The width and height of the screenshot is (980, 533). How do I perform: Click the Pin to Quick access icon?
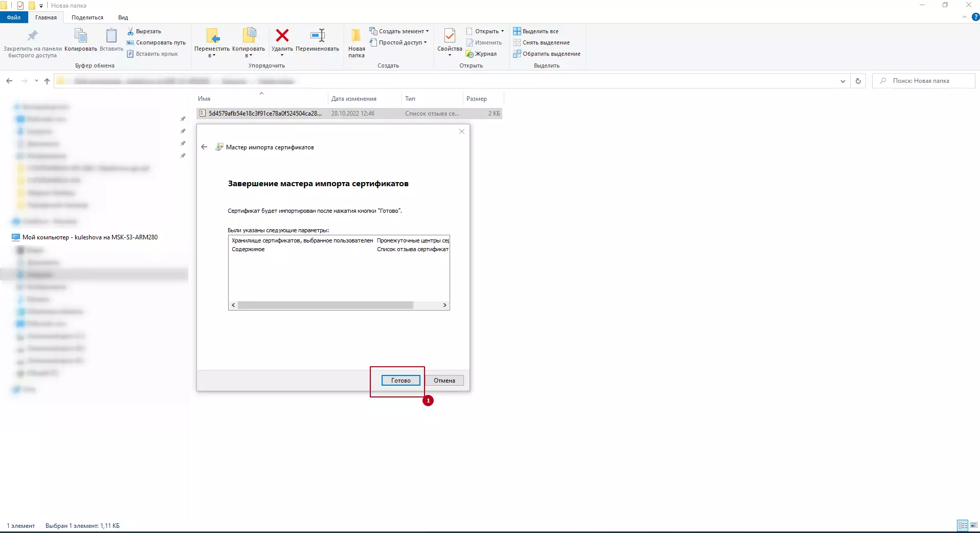tap(32, 36)
